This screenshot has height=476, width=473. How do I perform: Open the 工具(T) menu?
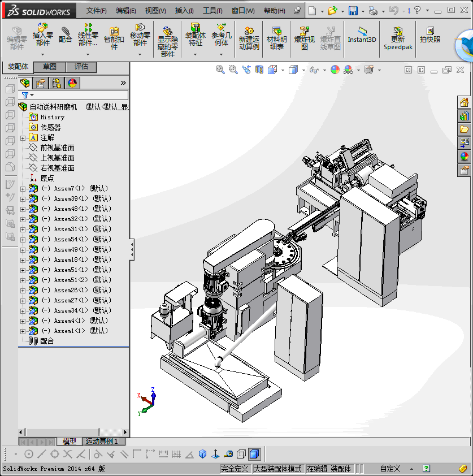point(212,11)
